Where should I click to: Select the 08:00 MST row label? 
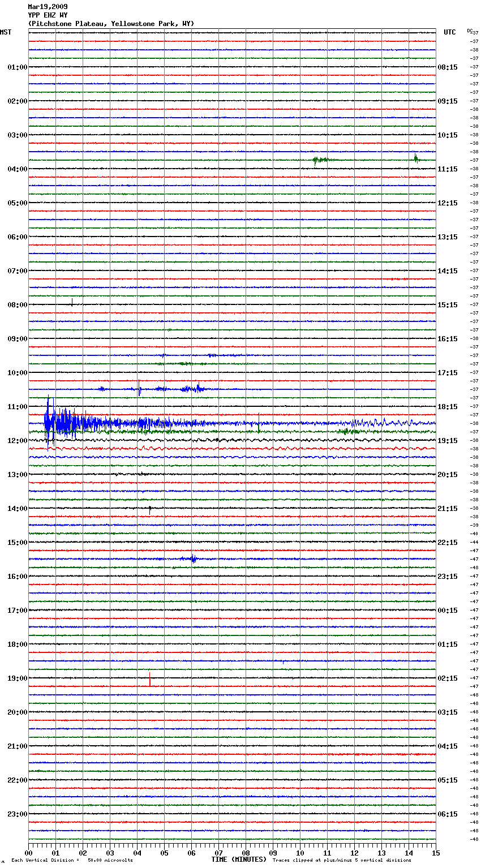pos(17,305)
